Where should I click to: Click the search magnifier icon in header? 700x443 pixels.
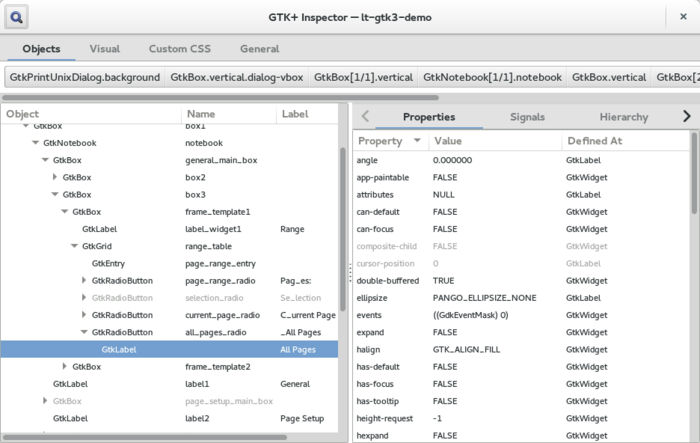(18, 17)
